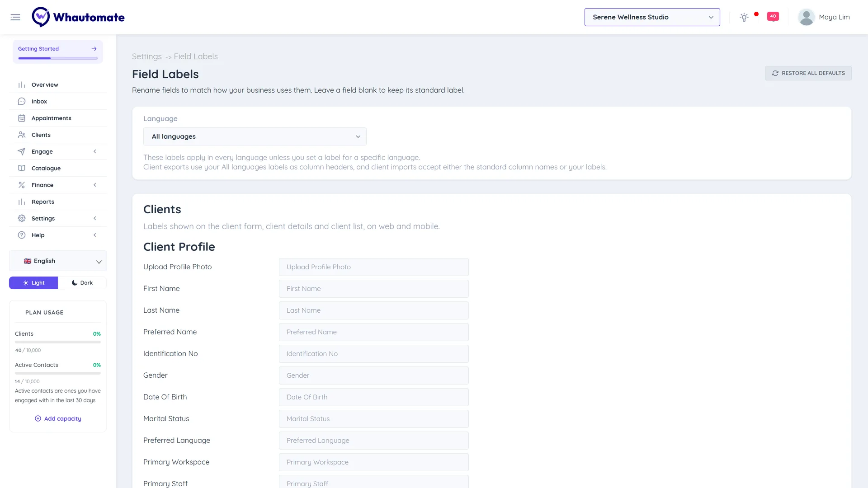Click the Help question mark icon
868x488 pixels.
[x=22, y=235]
